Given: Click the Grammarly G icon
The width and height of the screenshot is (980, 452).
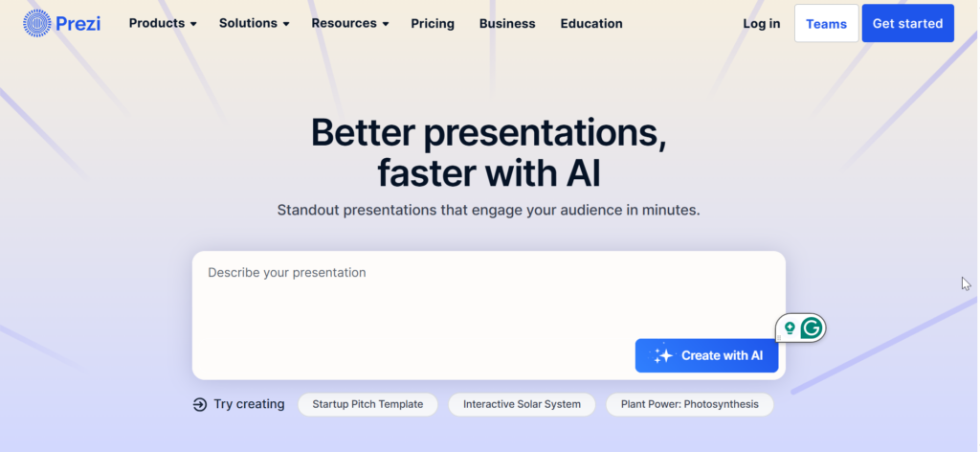Looking at the screenshot, I should [812, 328].
